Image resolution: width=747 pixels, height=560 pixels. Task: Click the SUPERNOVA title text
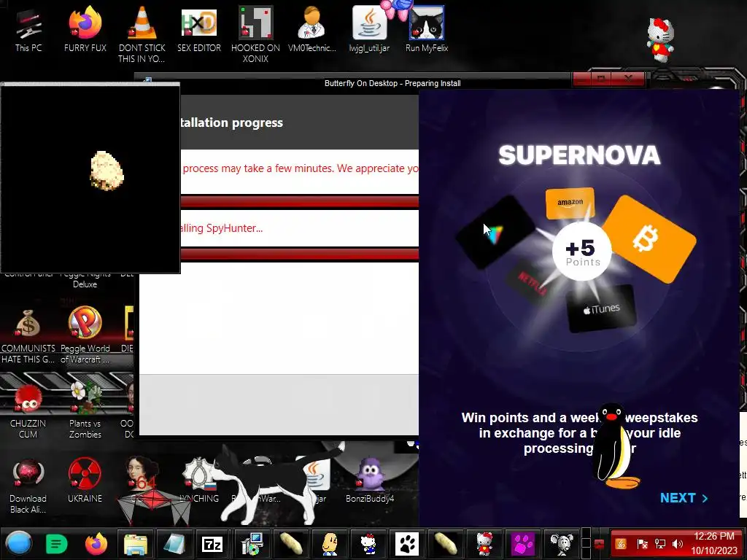pyautogui.click(x=579, y=155)
